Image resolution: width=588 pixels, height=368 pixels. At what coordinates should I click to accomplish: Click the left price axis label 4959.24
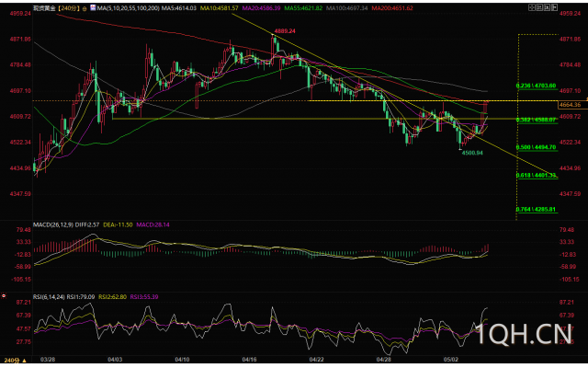pyautogui.click(x=20, y=13)
